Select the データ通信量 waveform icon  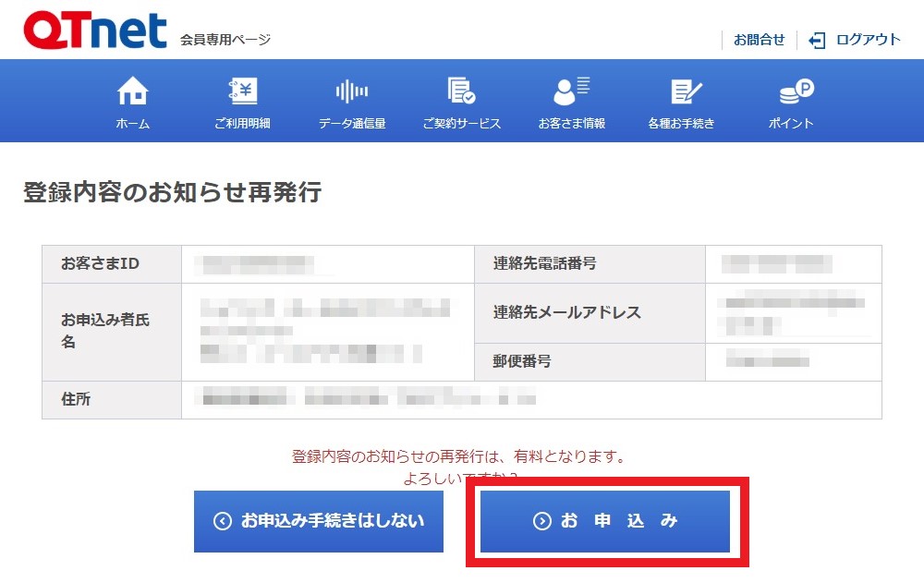click(352, 91)
